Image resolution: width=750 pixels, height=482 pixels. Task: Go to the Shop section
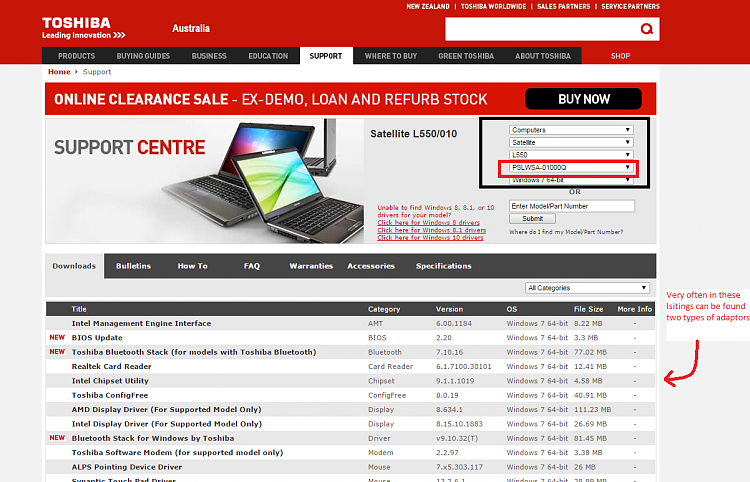[x=620, y=56]
